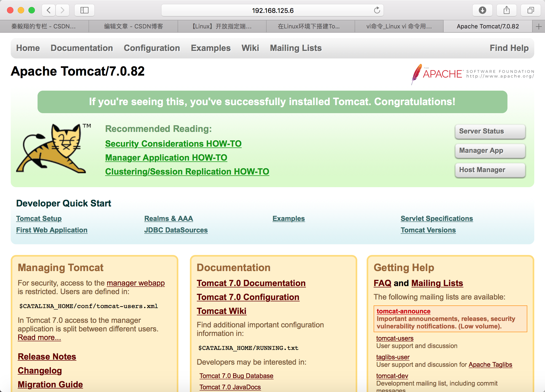
Task: Open Tomcat 7.0 Configuration link
Action: [x=248, y=297]
